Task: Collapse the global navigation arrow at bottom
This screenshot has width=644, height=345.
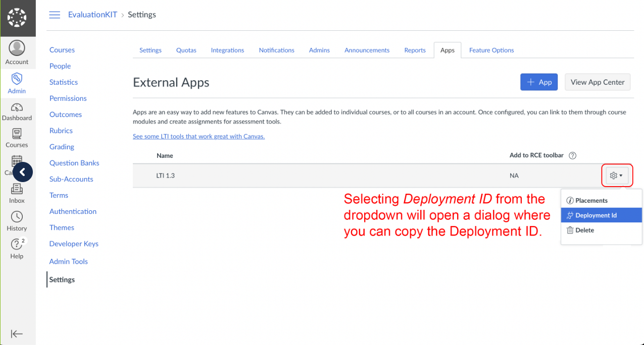Action: point(17,333)
